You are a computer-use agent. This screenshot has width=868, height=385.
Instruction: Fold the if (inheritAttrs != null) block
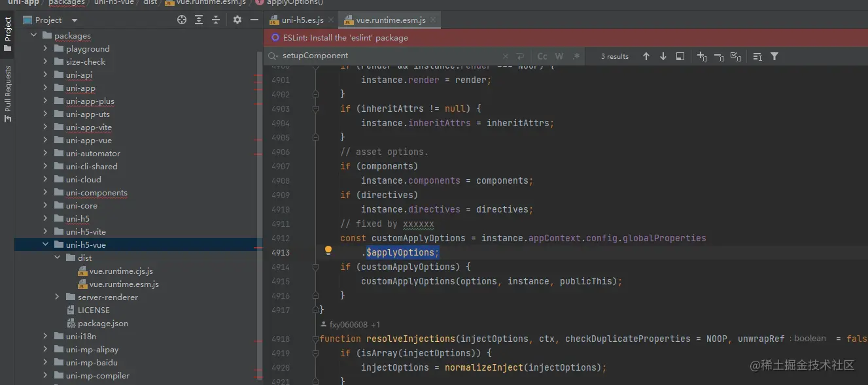click(x=316, y=109)
